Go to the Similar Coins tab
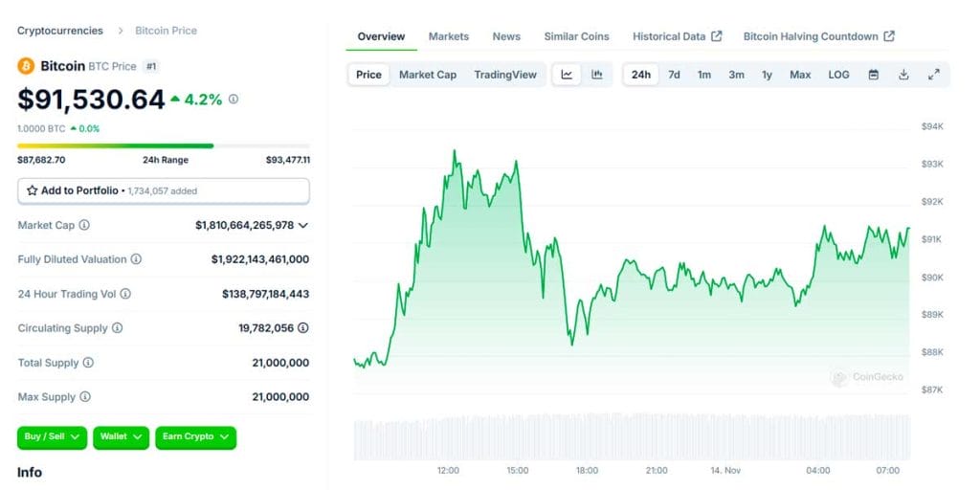Image resolution: width=980 pixels, height=490 pixels. point(576,36)
